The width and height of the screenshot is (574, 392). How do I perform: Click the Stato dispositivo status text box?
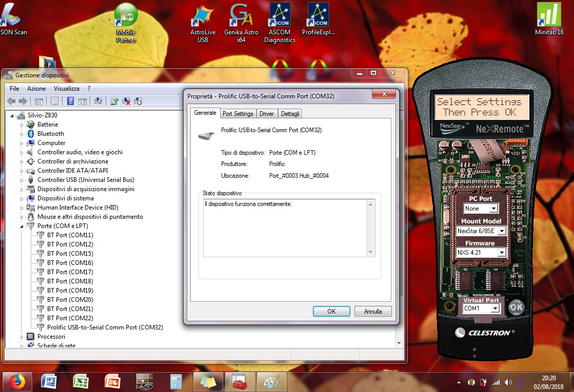289,228
